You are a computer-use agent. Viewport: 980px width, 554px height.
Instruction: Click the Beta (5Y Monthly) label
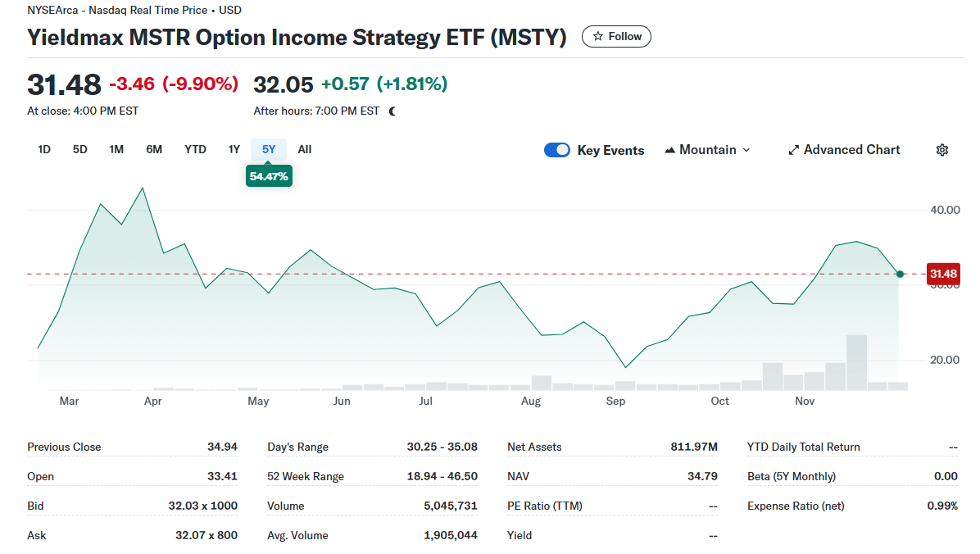pos(792,476)
